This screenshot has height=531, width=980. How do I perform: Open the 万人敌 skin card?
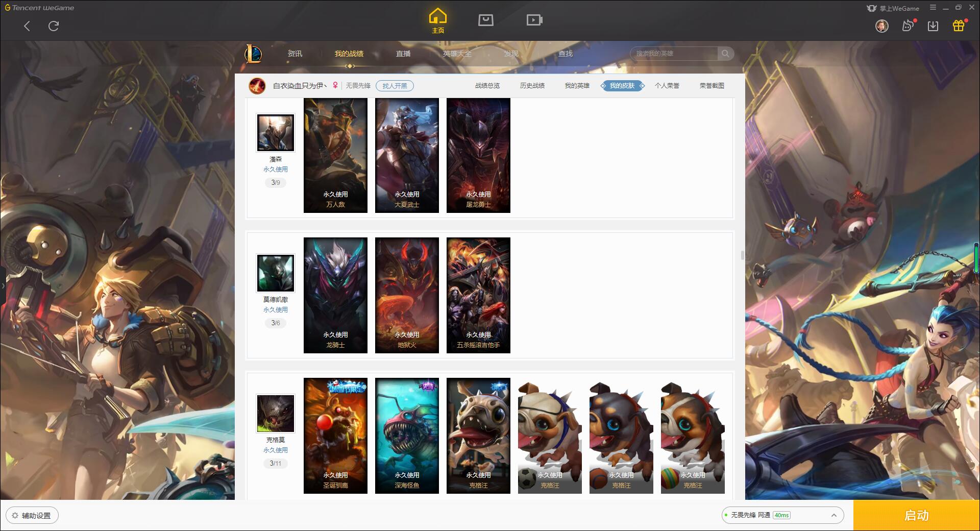point(335,155)
